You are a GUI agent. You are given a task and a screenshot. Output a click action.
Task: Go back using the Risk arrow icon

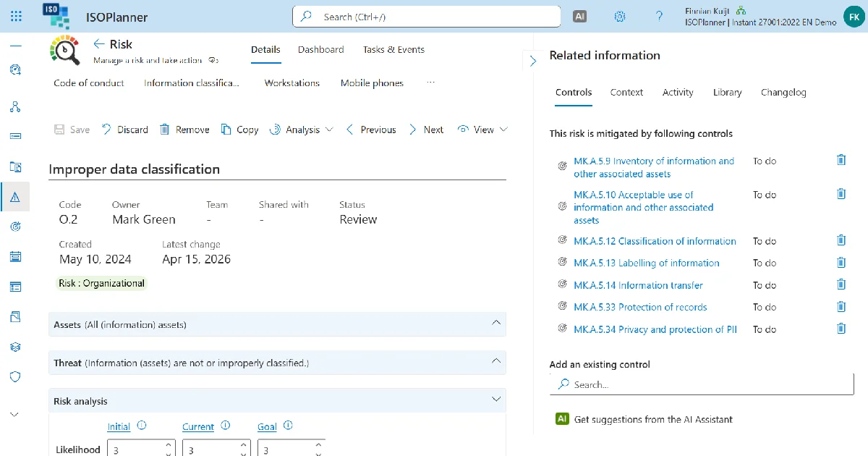pyautogui.click(x=99, y=44)
